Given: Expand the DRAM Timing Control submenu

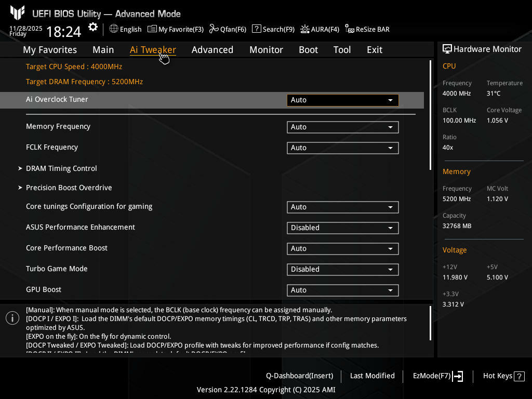Looking at the screenshot, I should coord(61,168).
